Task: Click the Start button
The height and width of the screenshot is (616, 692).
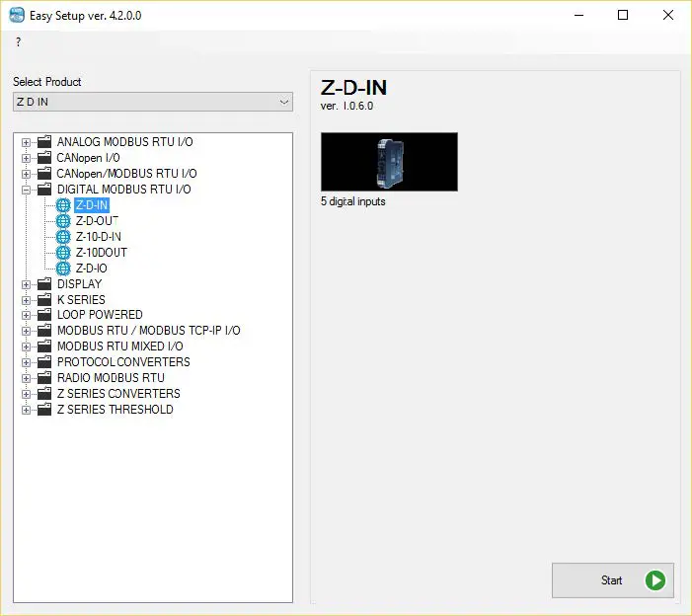Action: 613,580
